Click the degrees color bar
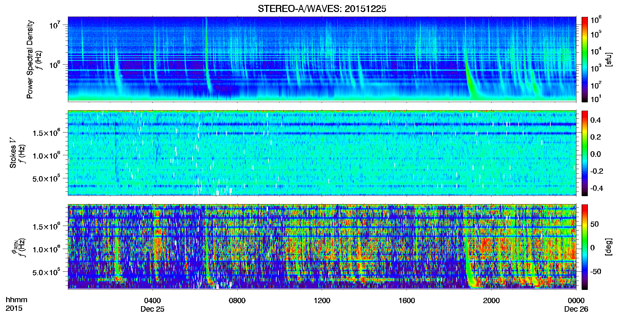644x332 pixels. pos(585,247)
